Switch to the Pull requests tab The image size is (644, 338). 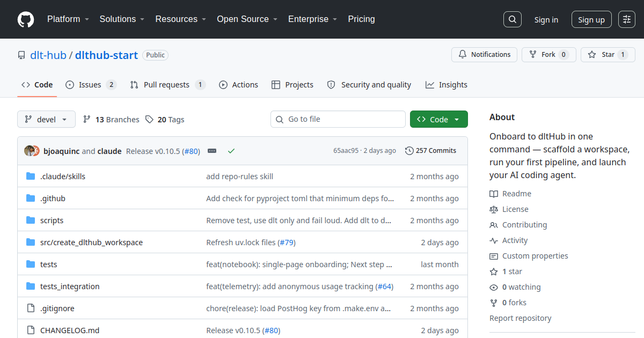[168, 85]
